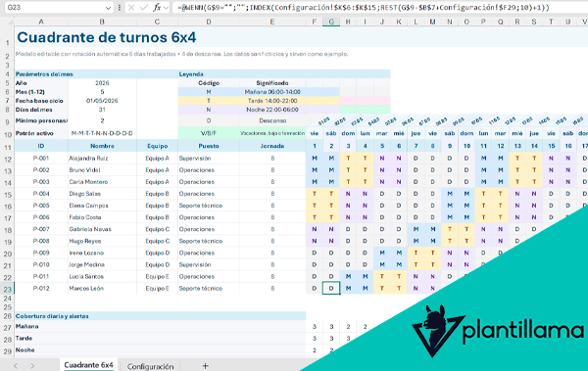Select column G header

(x=331, y=22)
